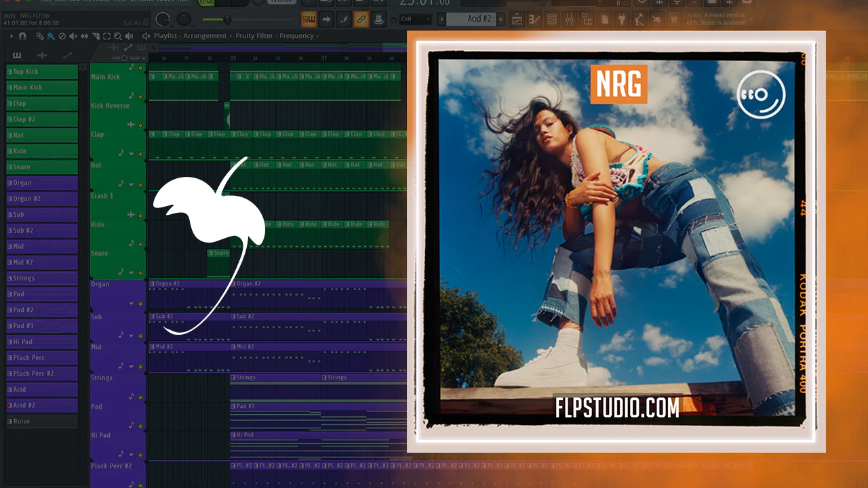Switch picker to the automation clips tab

pyautogui.click(x=67, y=55)
